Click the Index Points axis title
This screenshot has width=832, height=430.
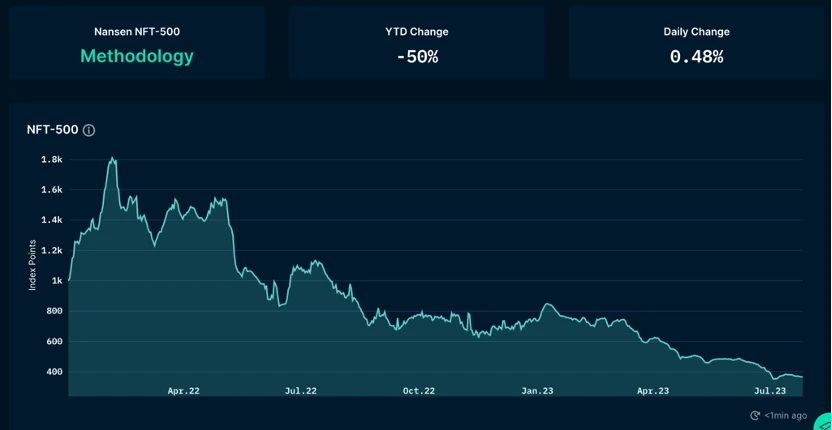pyautogui.click(x=32, y=265)
